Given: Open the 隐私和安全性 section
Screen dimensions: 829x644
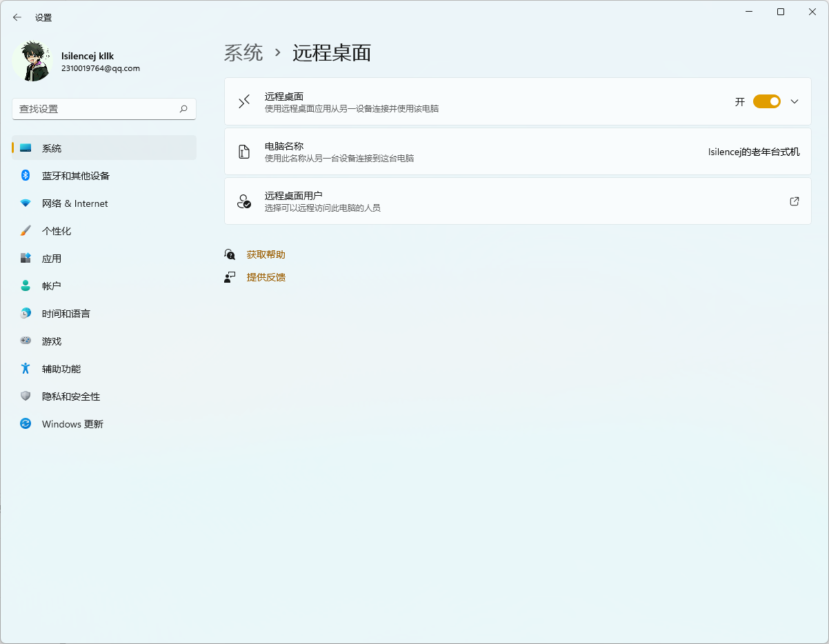Looking at the screenshot, I should pos(70,396).
